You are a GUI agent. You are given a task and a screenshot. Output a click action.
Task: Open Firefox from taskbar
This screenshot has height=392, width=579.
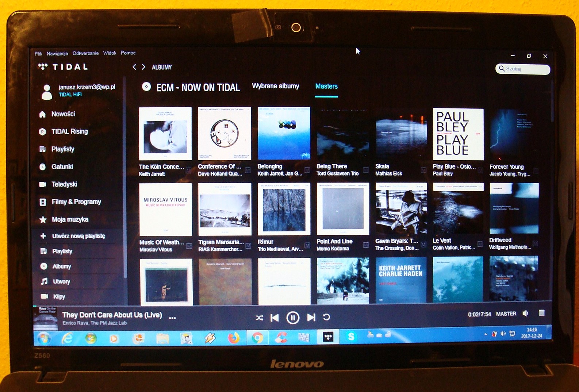point(234,338)
